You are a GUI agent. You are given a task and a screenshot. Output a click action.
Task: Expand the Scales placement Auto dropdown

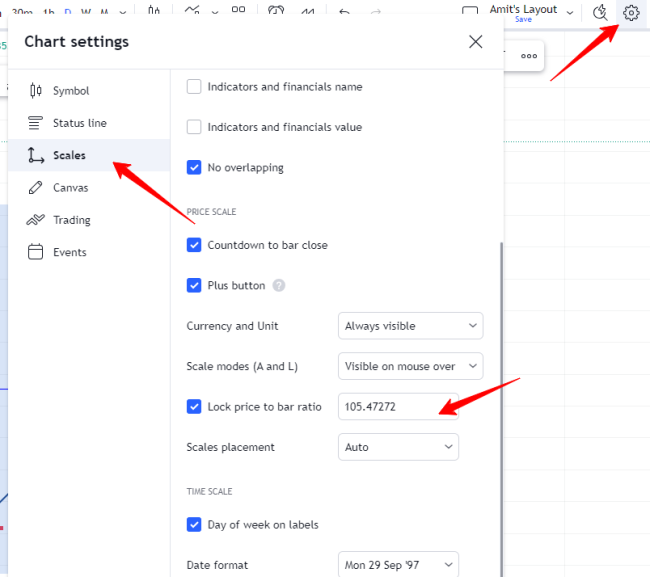click(x=398, y=447)
